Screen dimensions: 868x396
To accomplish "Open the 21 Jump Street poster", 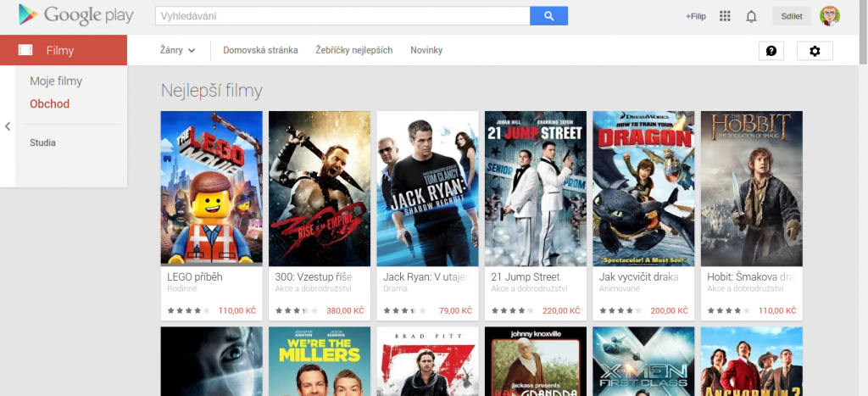I will 536,188.
